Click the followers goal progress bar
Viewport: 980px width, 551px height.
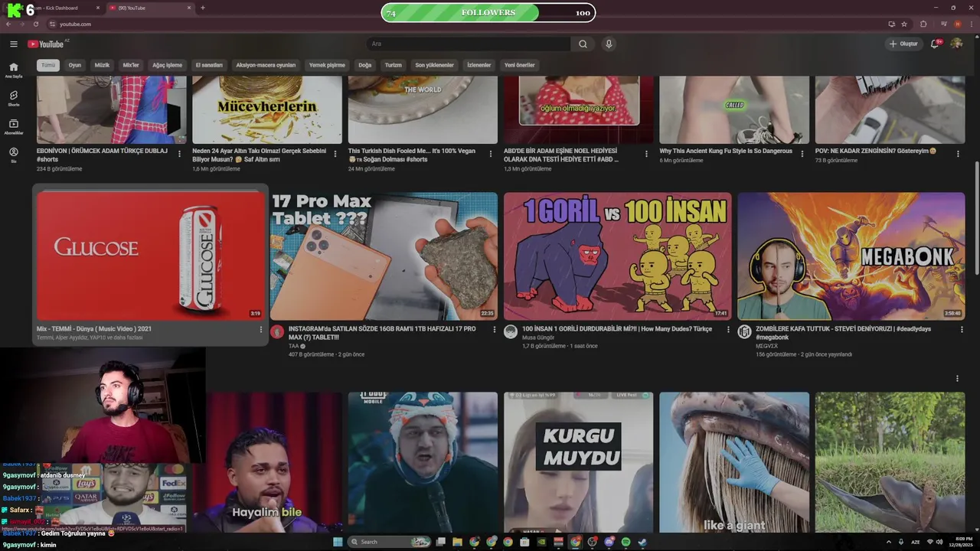click(488, 12)
